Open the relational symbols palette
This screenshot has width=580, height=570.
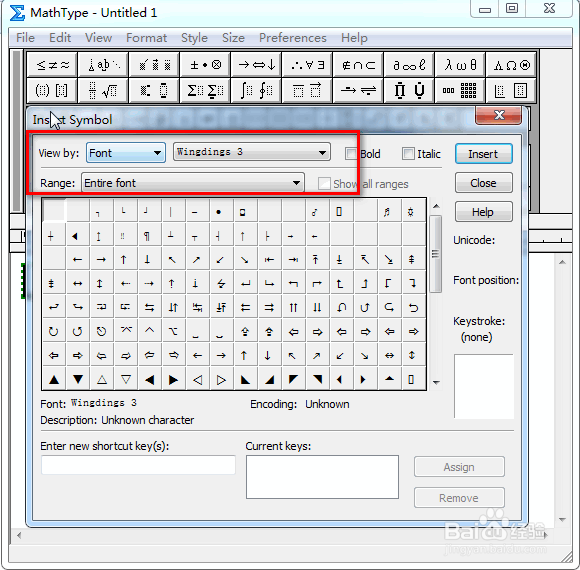pyautogui.click(x=52, y=65)
